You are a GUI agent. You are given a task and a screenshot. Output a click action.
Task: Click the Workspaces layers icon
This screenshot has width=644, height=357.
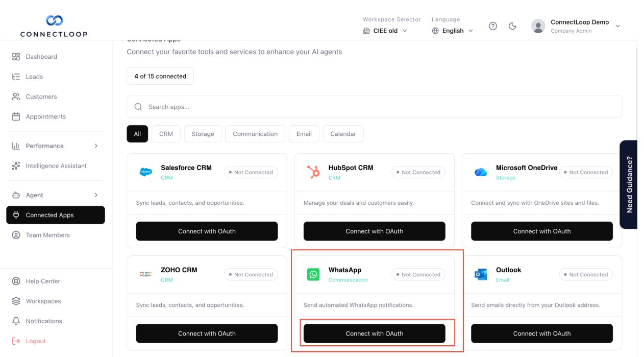16,301
